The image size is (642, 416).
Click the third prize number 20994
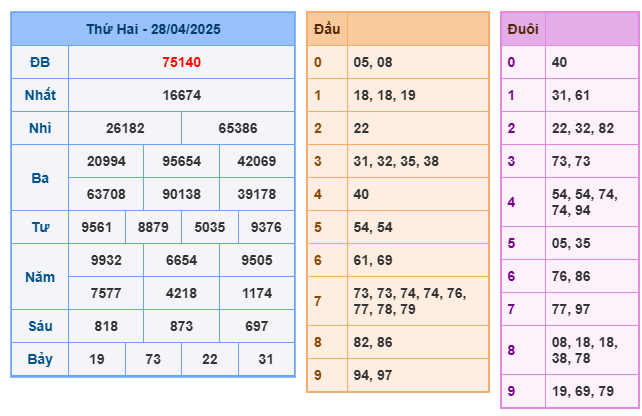coord(106,161)
